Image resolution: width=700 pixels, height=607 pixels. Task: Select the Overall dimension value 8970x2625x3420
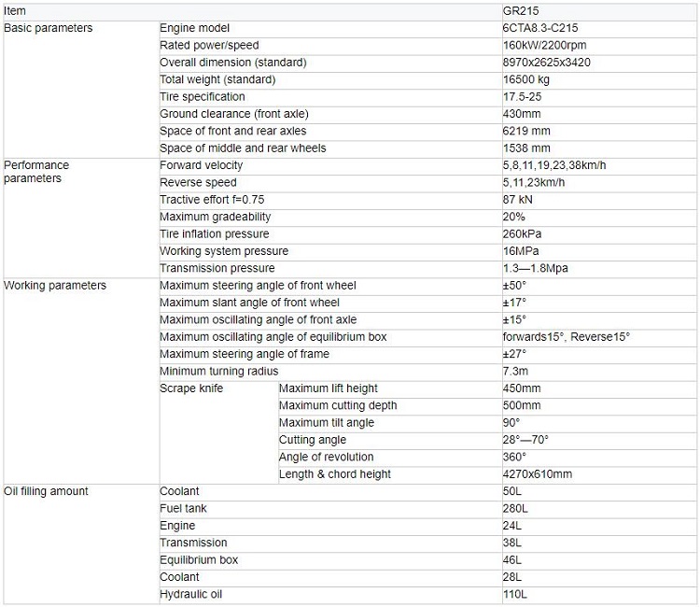click(x=546, y=63)
